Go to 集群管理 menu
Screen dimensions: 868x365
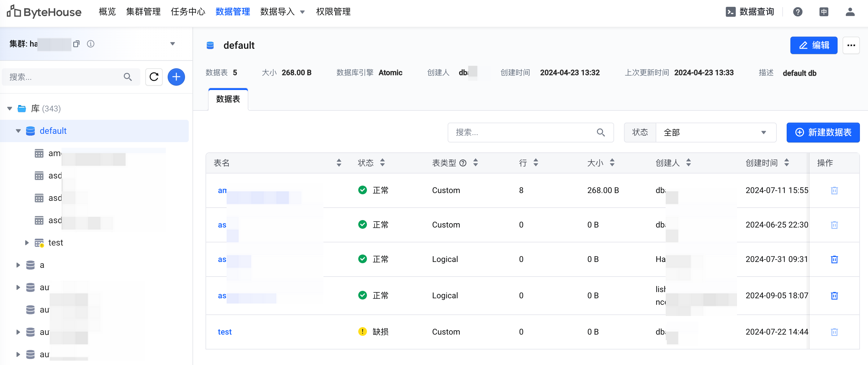pos(143,12)
